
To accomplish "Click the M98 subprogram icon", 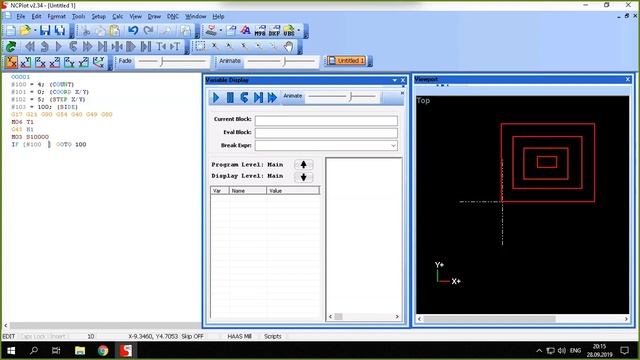I will coord(260,31).
